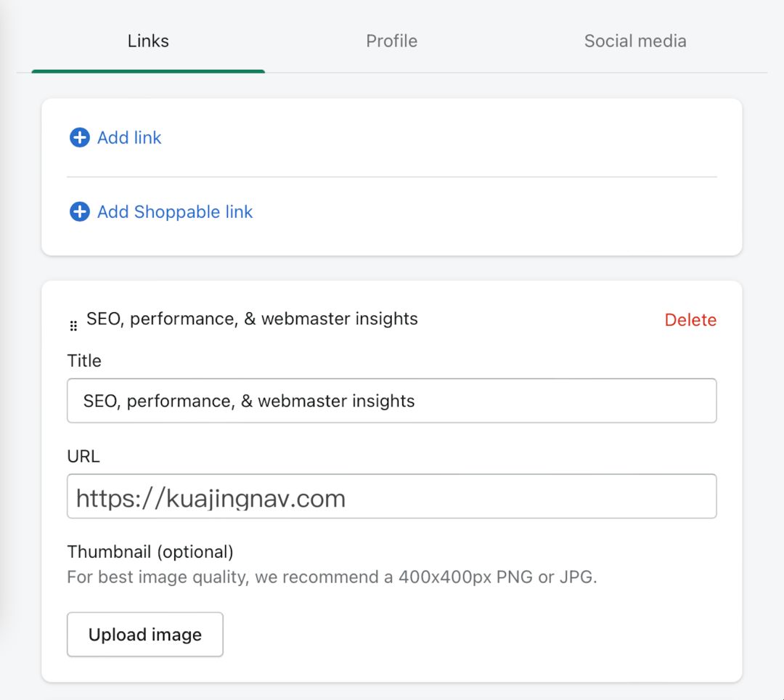Open the Social media tab
The width and height of the screenshot is (784, 700).
634,41
